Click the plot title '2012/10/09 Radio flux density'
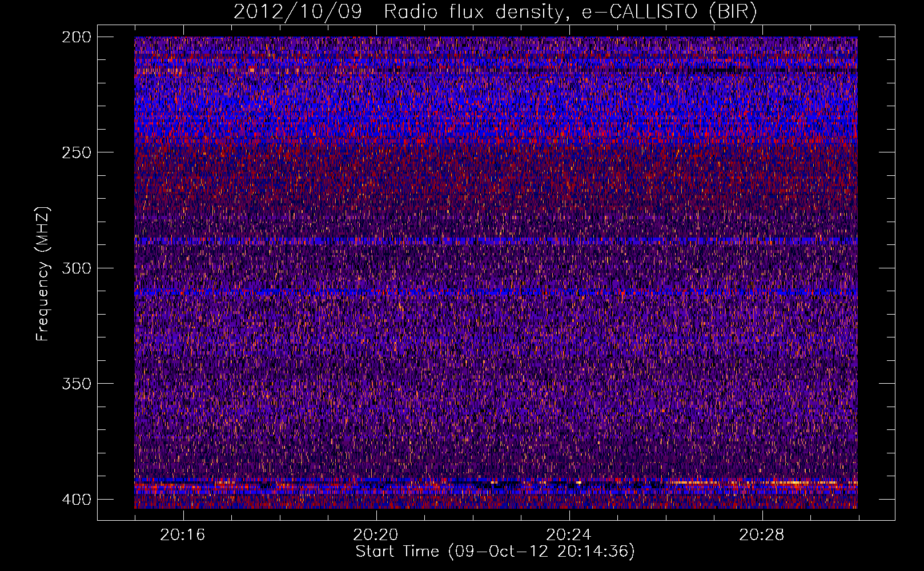Screen dimensions: 924x571 tap(496, 12)
